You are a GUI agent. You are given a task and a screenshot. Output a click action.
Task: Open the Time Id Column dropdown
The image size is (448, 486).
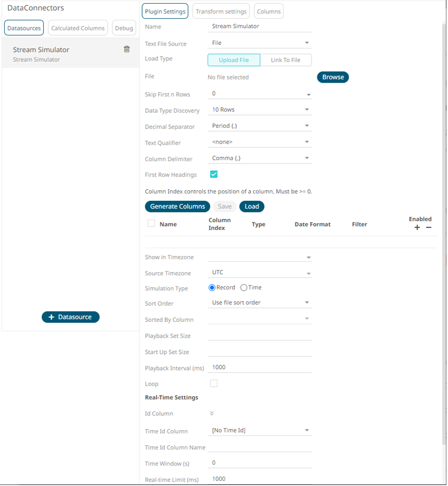tap(259, 430)
